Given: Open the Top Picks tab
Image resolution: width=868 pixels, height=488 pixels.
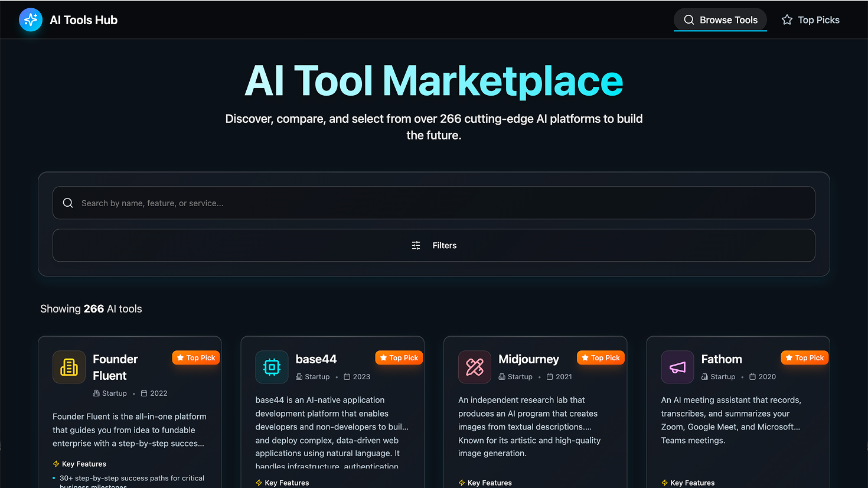Looking at the screenshot, I should 810,20.
